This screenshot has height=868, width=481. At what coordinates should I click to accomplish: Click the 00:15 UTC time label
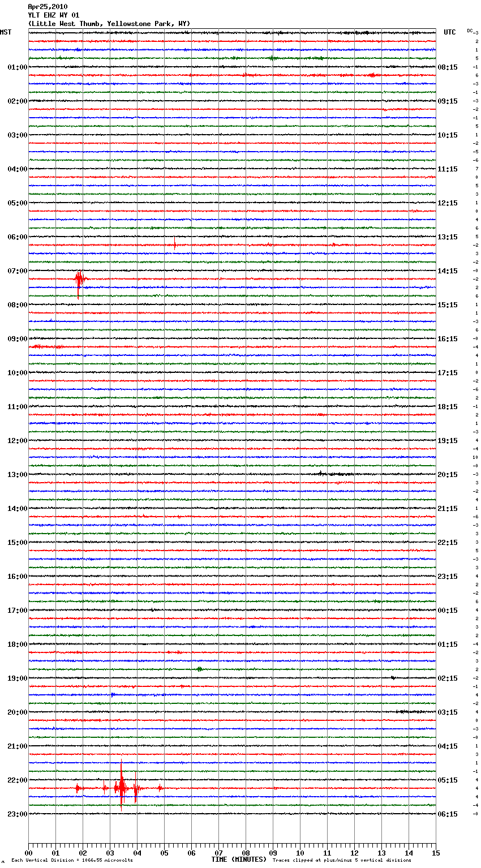coord(448,611)
